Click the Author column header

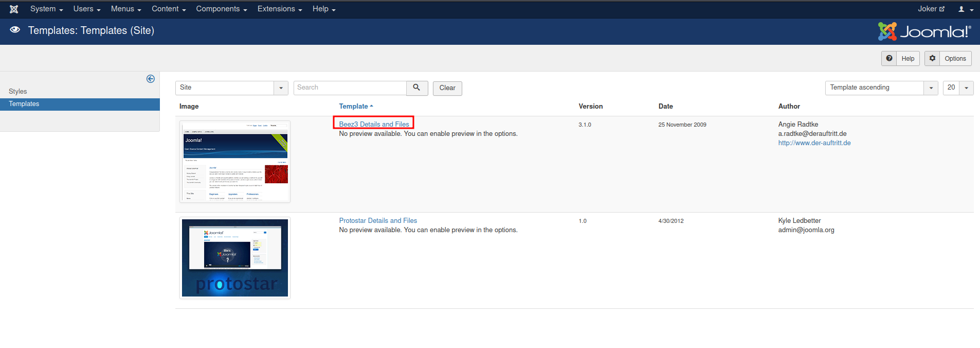(x=789, y=106)
